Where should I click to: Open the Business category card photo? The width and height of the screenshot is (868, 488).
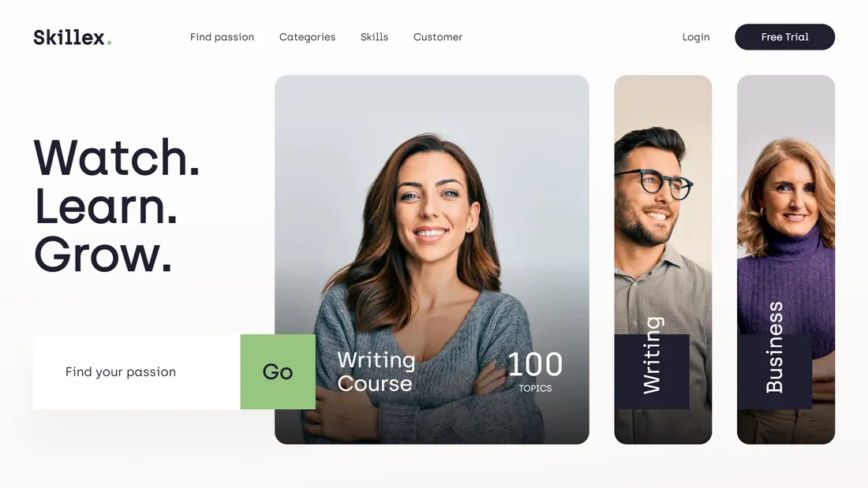[x=785, y=259]
